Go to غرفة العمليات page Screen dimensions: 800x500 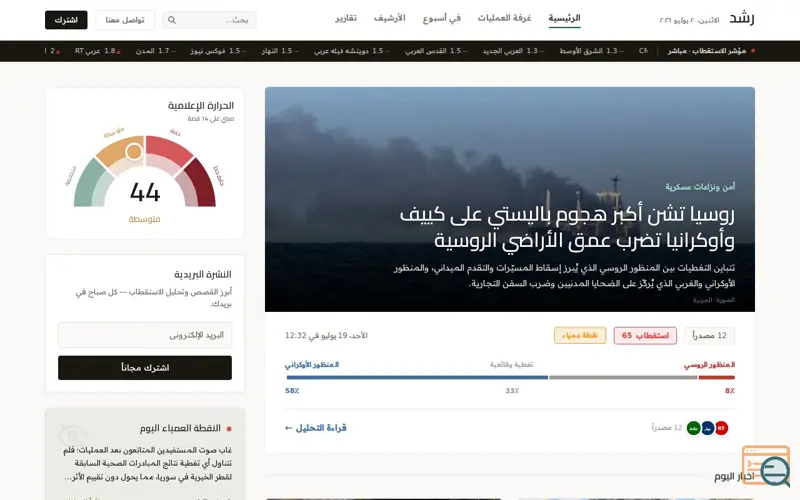click(x=504, y=18)
